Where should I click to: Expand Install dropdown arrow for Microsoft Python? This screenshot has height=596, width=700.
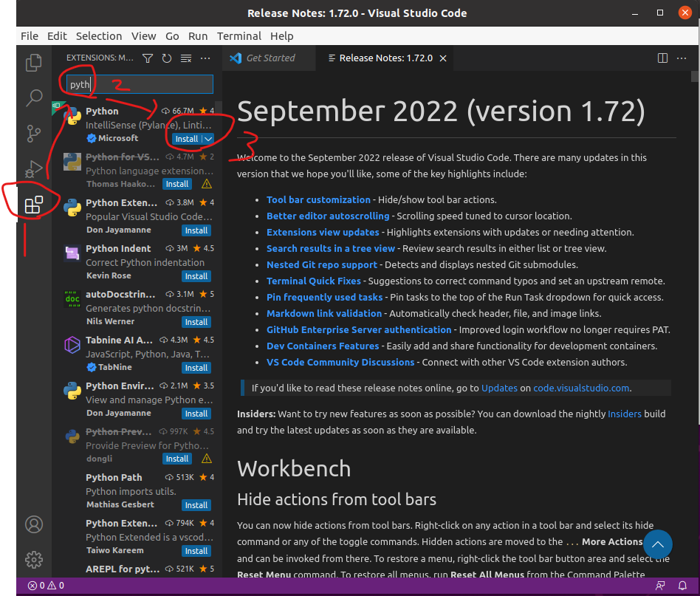tap(208, 139)
